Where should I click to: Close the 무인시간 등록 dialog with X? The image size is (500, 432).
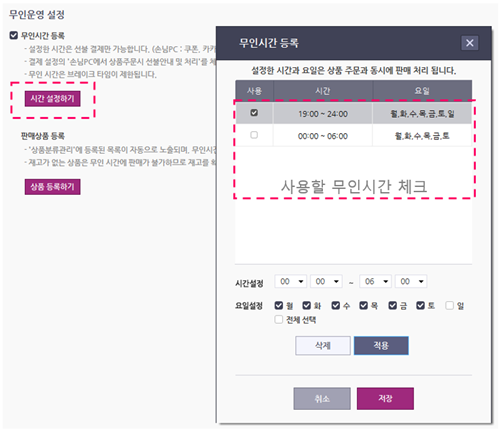coord(470,43)
